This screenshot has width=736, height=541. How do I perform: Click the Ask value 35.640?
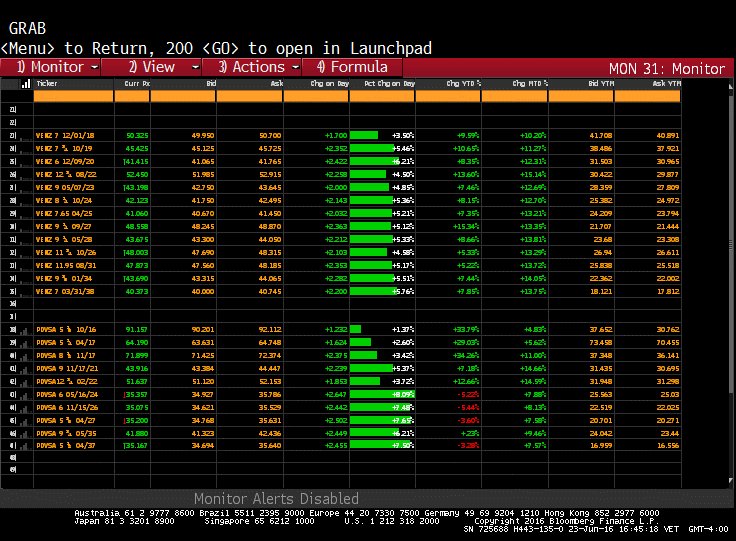(270, 446)
